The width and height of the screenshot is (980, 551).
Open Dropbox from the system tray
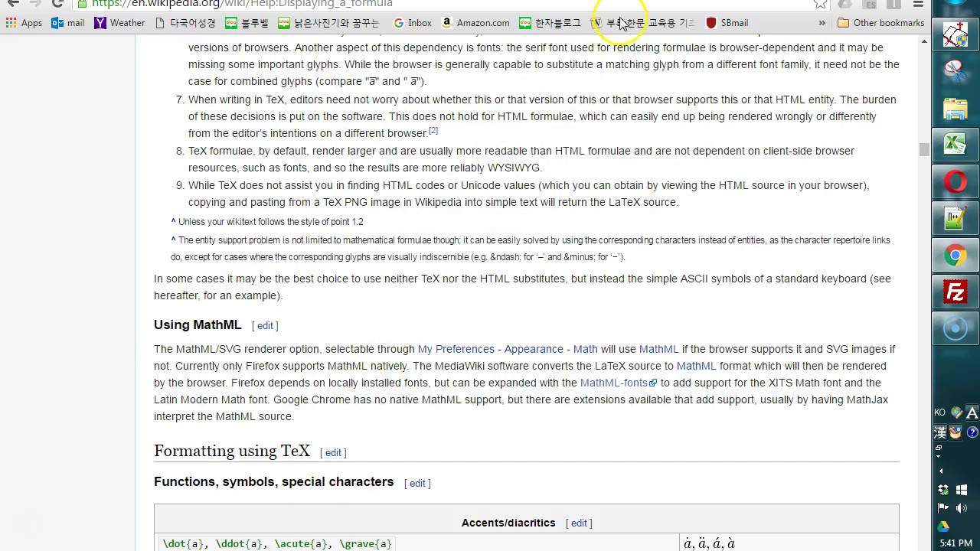[943, 490]
